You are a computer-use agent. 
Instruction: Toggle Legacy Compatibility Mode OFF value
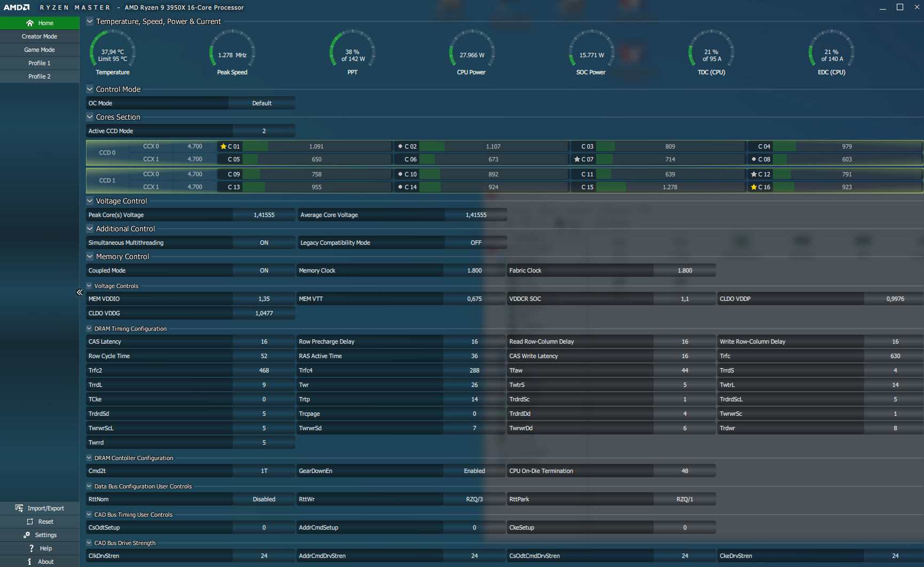pyautogui.click(x=476, y=243)
